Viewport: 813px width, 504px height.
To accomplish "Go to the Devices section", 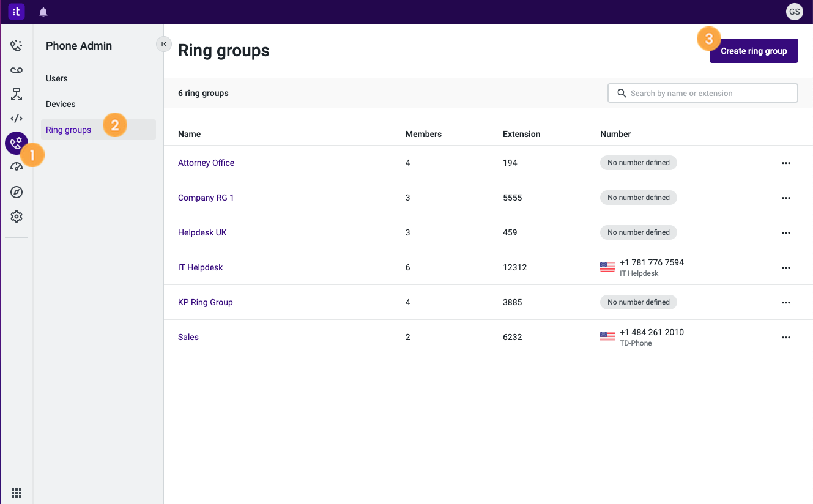I will 61,104.
